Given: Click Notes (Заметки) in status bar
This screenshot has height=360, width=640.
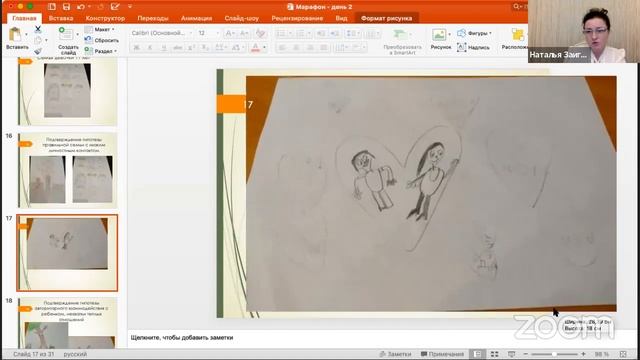Looking at the screenshot, I should coord(395,354).
